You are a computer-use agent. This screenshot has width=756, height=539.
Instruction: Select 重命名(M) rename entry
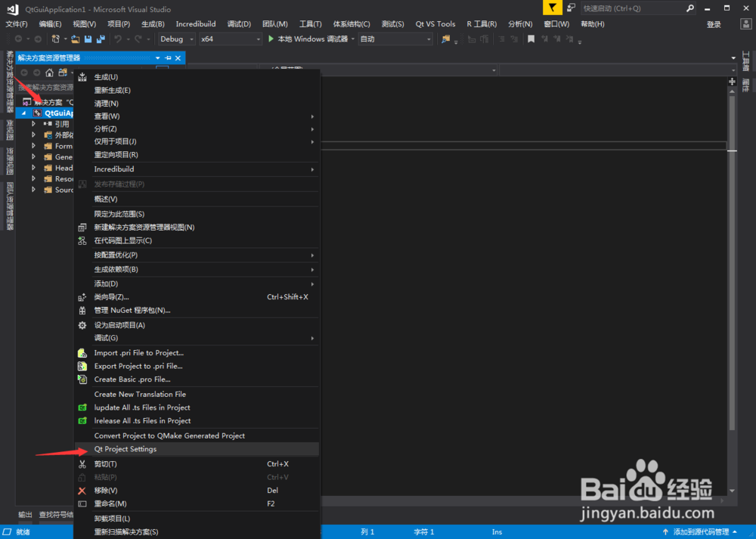click(x=197, y=503)
